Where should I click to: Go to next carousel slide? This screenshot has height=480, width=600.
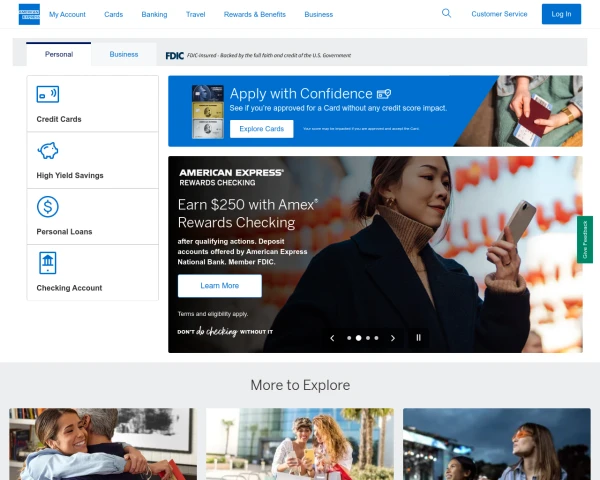393,338
